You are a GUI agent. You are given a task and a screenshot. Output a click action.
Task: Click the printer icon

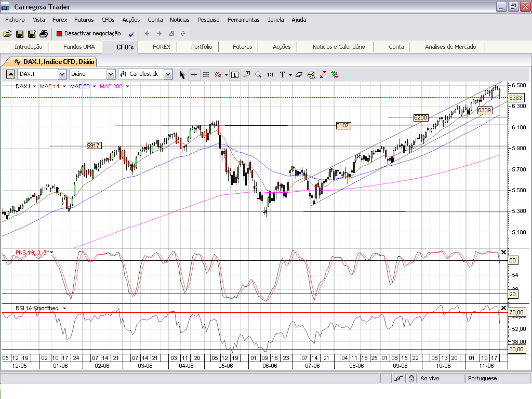44,34
